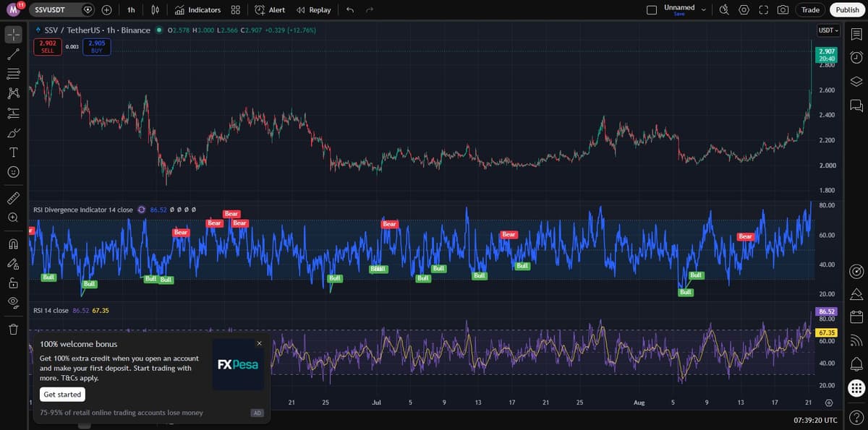Click Get started in FXPesa ad
868x430 pixels.
pos(62,395)
